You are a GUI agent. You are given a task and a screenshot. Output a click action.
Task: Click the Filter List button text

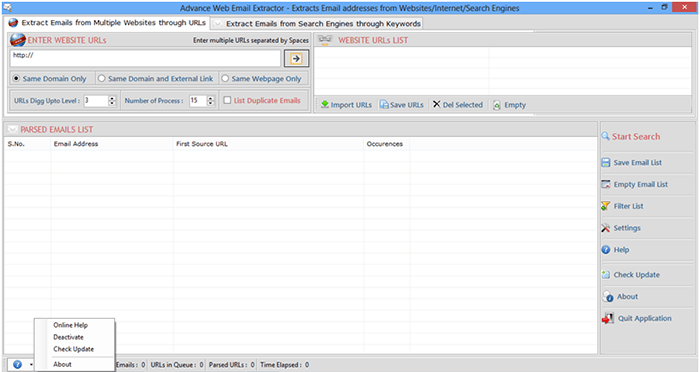pyautogui.click(x=628, y=206)
